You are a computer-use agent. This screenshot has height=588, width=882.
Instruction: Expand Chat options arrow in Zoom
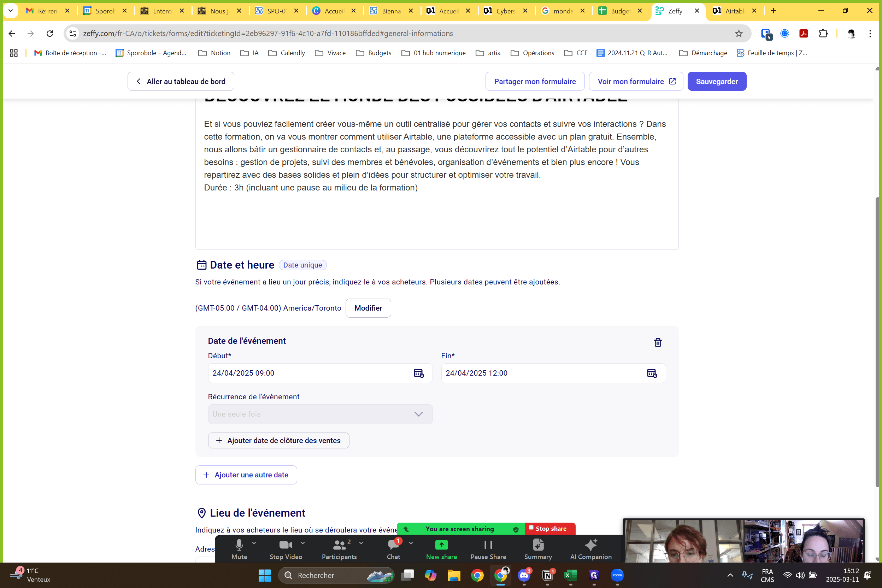click(x=411, y=543)
